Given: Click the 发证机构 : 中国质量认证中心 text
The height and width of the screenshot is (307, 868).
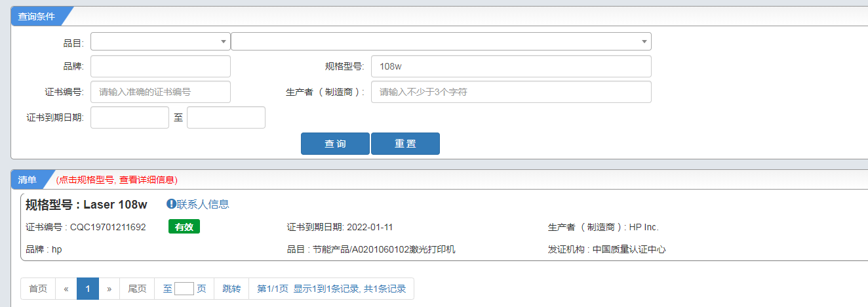Looking at the screenshot, I should coord(607,249).
